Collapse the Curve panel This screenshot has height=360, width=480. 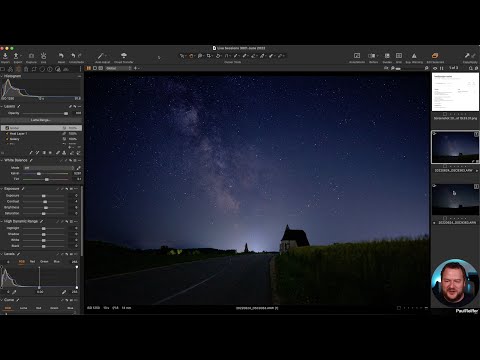click(x=2, y=300)
